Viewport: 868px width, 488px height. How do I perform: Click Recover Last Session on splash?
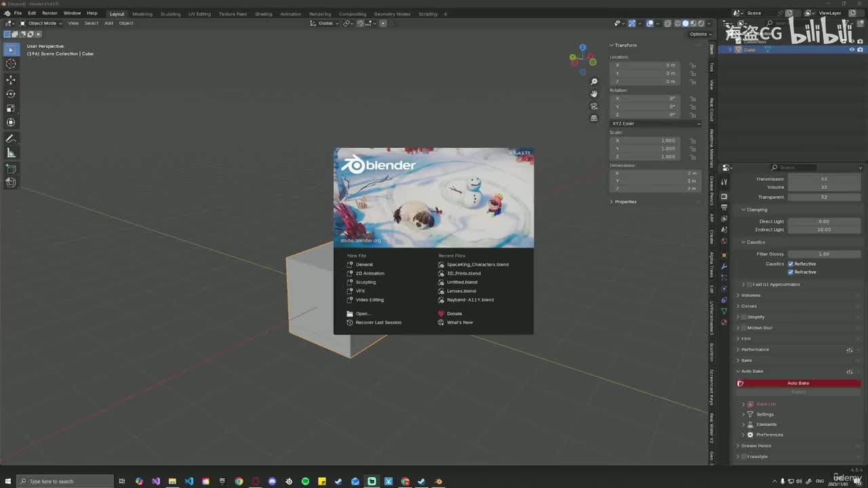tap(378, 323)
